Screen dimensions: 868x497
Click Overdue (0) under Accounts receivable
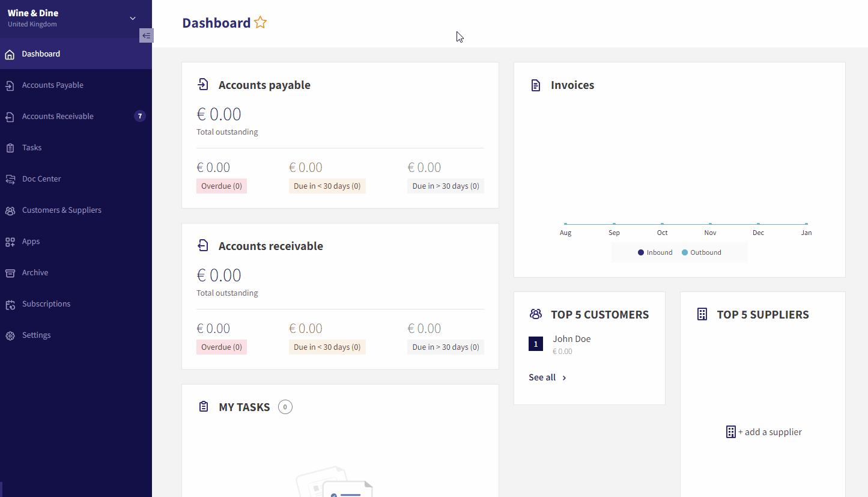pos(222,347)
